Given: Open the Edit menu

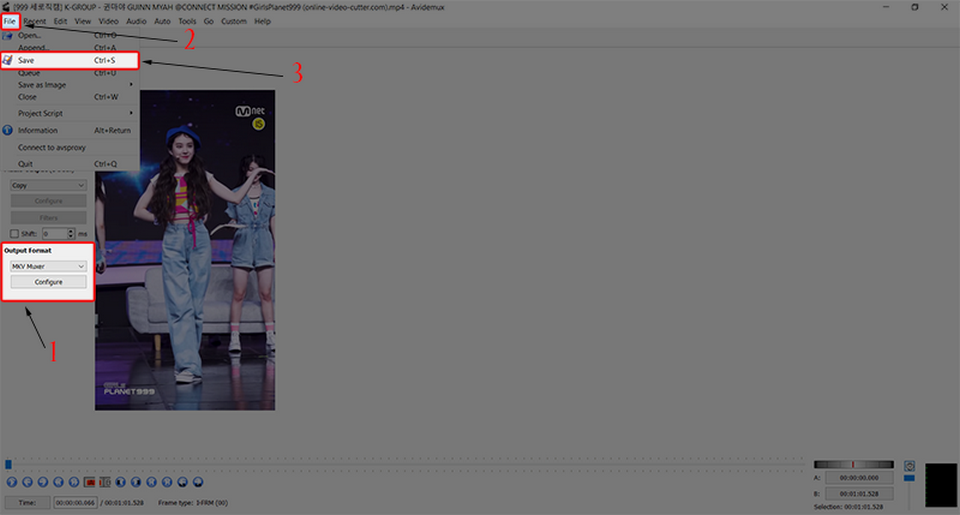Looking at the screenshot, I should coord(60,21).
